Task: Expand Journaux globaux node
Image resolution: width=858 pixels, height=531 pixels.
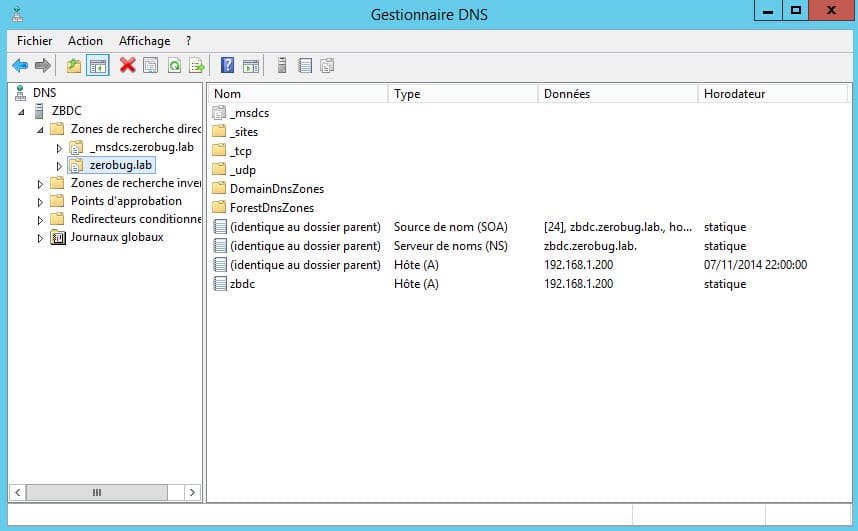Action: [40, 238]
